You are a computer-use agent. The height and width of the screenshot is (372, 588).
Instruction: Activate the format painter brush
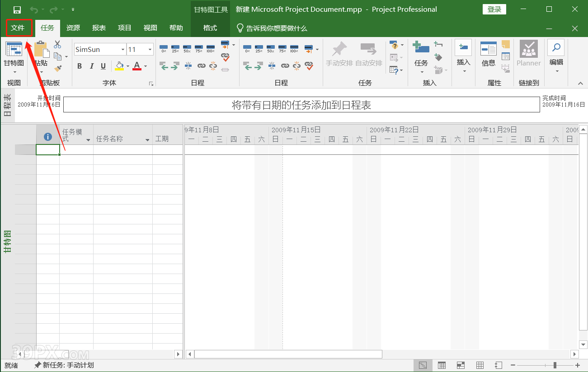[57, 68]
